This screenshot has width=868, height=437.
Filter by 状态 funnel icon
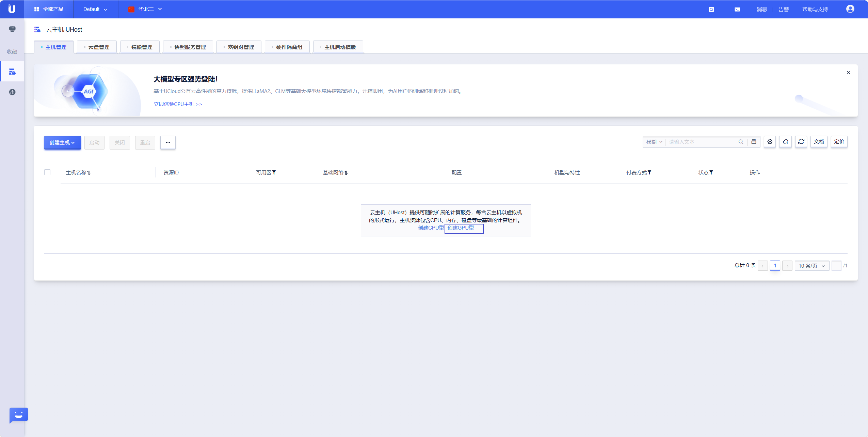pyautogui.click(x=711, y=172)
